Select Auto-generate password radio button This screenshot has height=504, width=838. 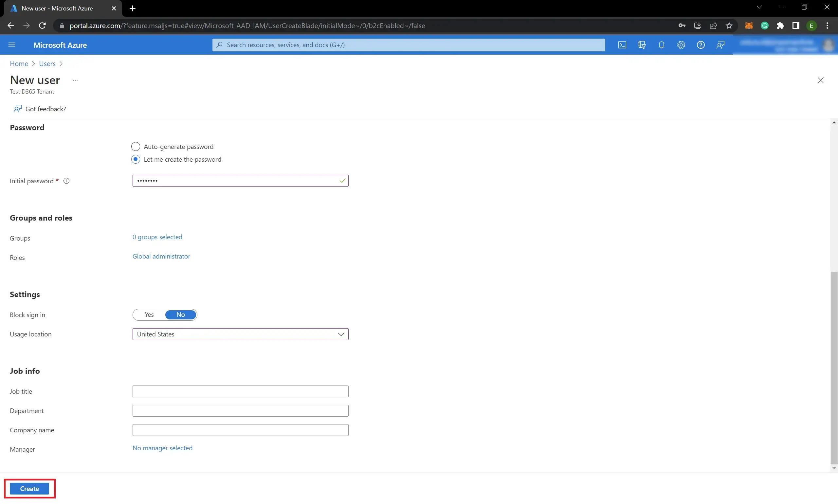tap(136, 146)
